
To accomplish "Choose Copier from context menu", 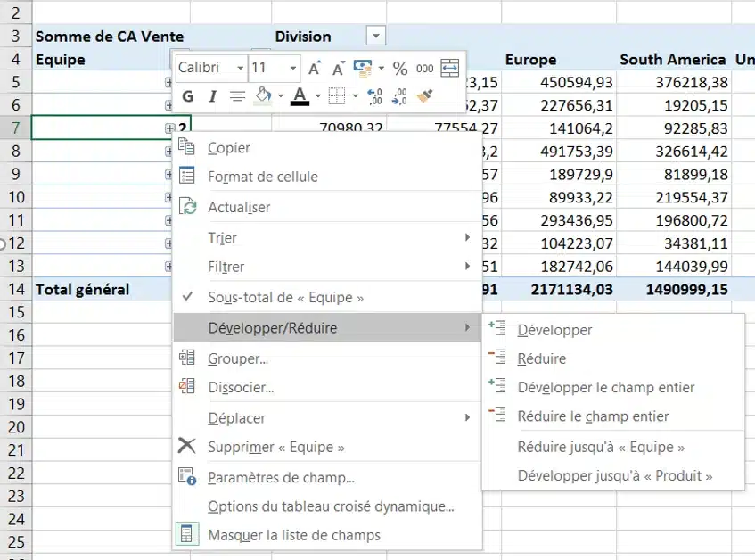I will 327,148.
